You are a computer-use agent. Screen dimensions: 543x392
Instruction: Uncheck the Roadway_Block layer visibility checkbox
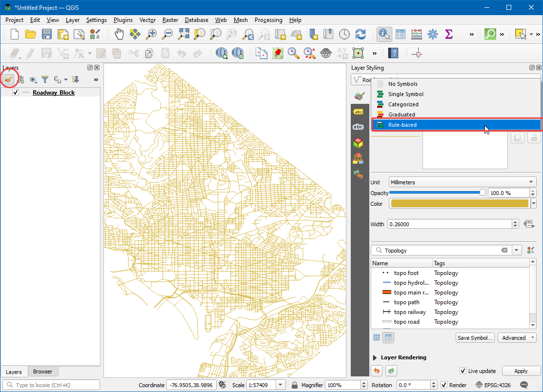pyautogui.click(x=16, y=93)
